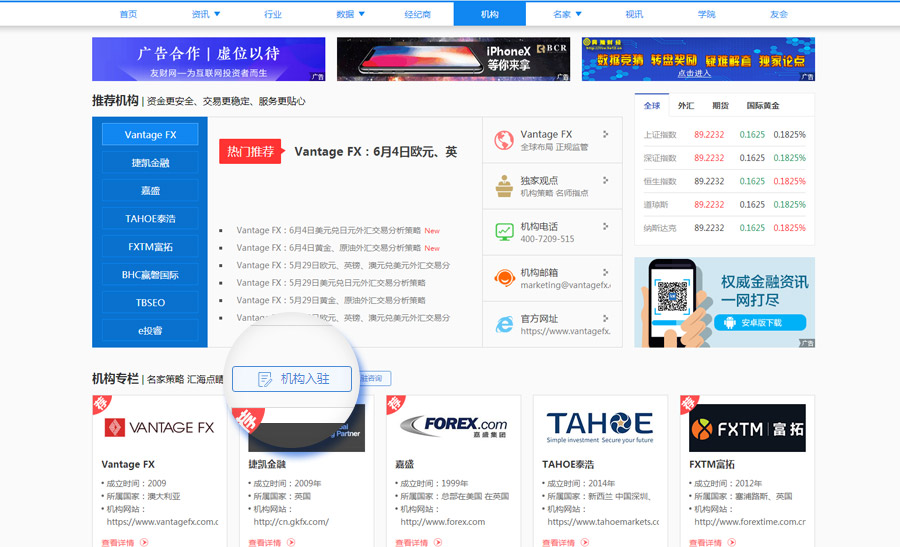Expand arrow beside 官方网址
The image size is (900, 547).
(605, 318)
